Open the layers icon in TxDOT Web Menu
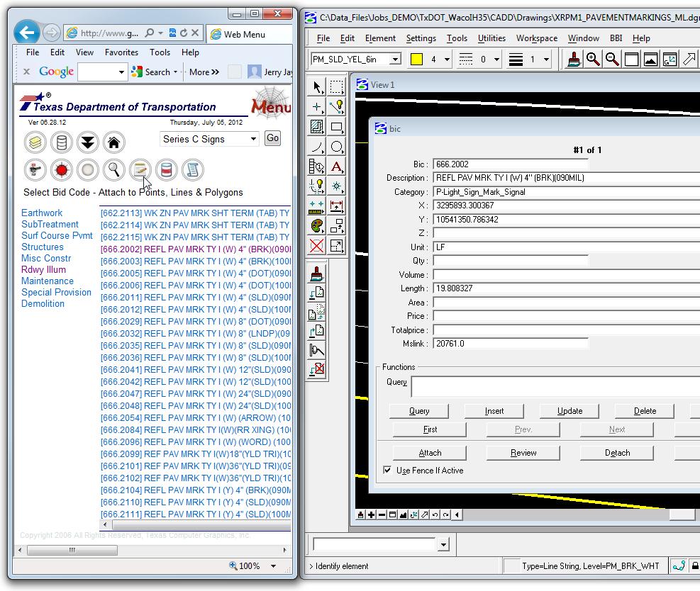Screen dimensions: 700x591 click(35, 142)
